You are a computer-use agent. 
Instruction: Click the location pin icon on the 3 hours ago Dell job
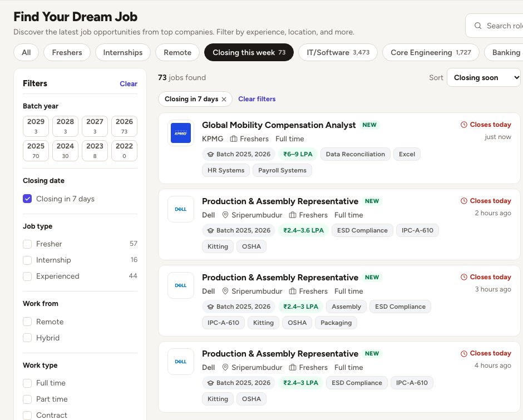click(x=225, y=291)
